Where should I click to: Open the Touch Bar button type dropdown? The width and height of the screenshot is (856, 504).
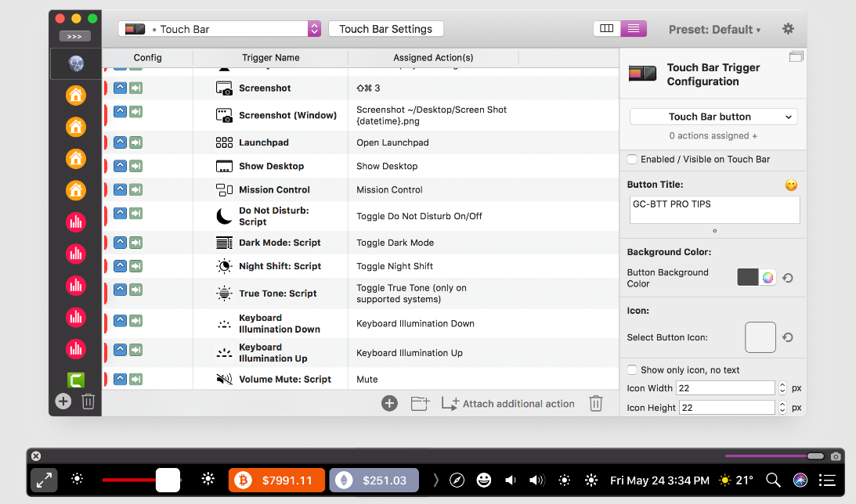pos(713,117)
